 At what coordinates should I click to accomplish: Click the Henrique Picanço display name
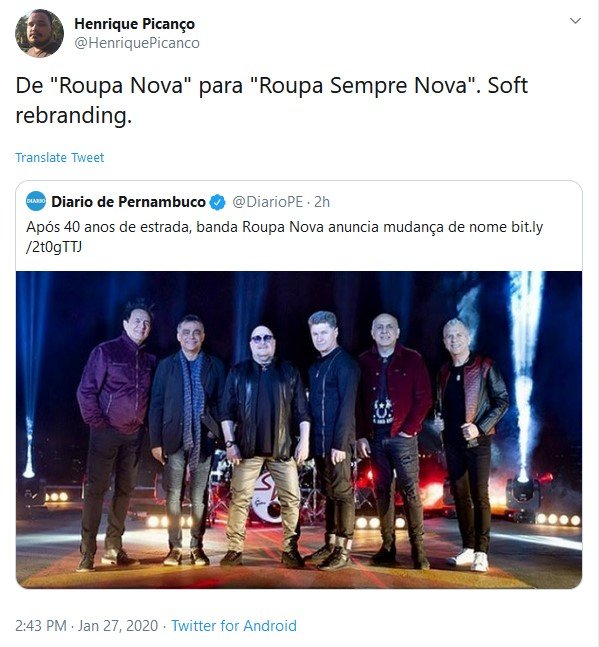point(134,24)
